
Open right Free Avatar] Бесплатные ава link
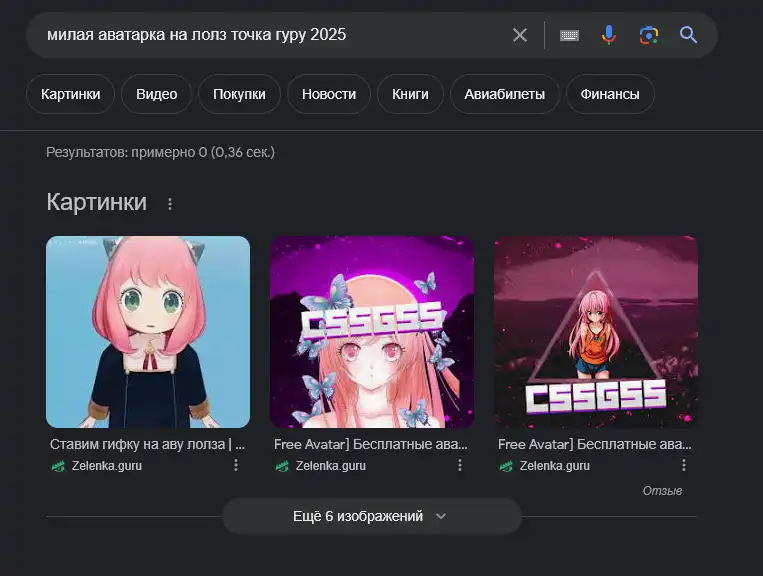pyautogui.click(x=595, y=444)
